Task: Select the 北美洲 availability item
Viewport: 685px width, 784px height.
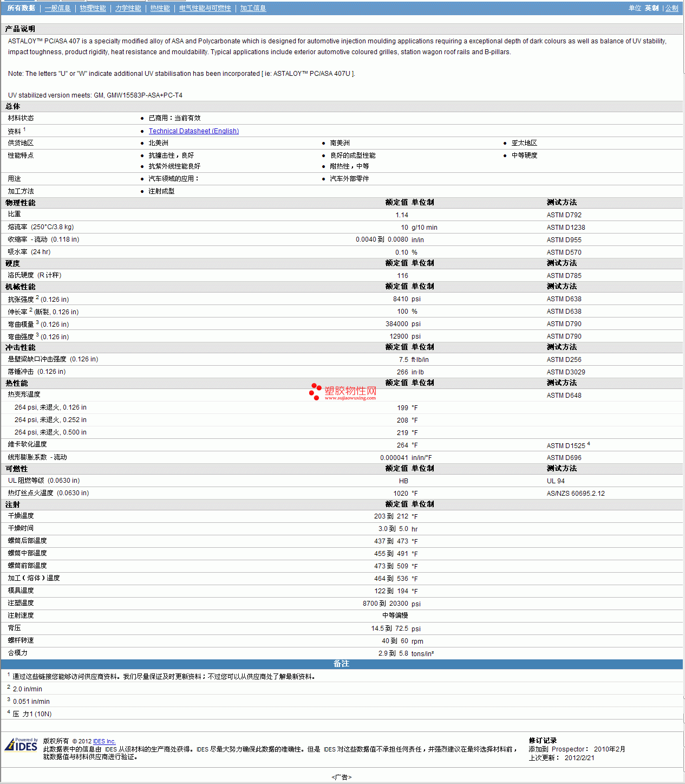Action: tap(158, 143)
